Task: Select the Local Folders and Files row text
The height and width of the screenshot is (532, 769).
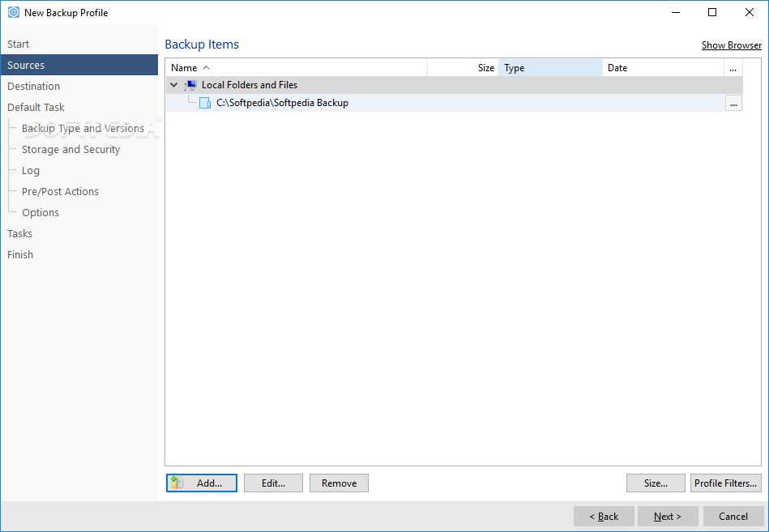Action: (x=250, y=85)
